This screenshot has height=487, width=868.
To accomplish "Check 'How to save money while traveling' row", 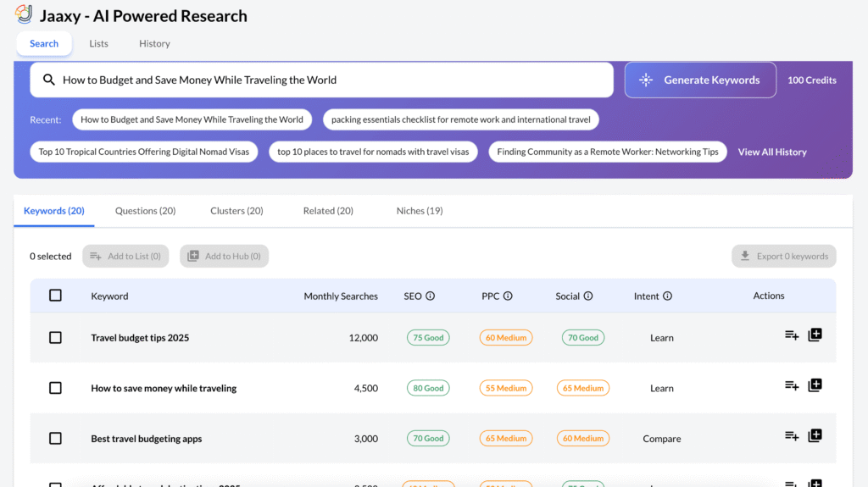I will [x=55, y=388].
